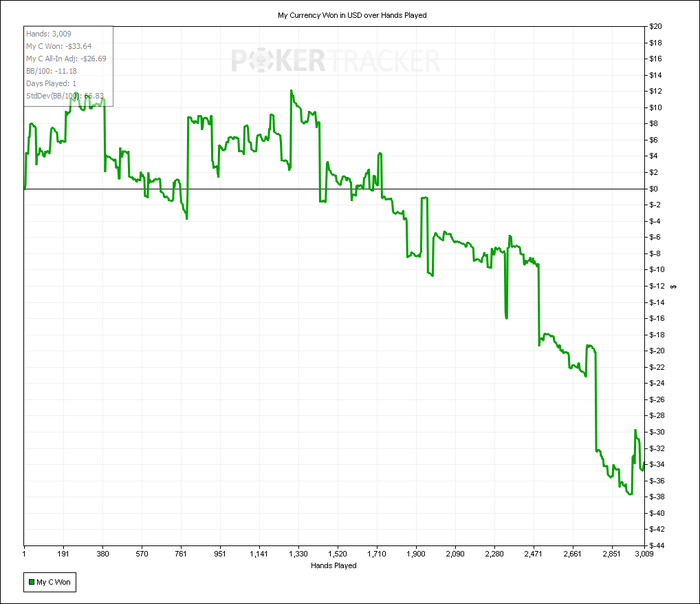This screenshot has width=700, height=604.
Task: Click the 1,330 x-axis tick label
Action: point(298,554)
